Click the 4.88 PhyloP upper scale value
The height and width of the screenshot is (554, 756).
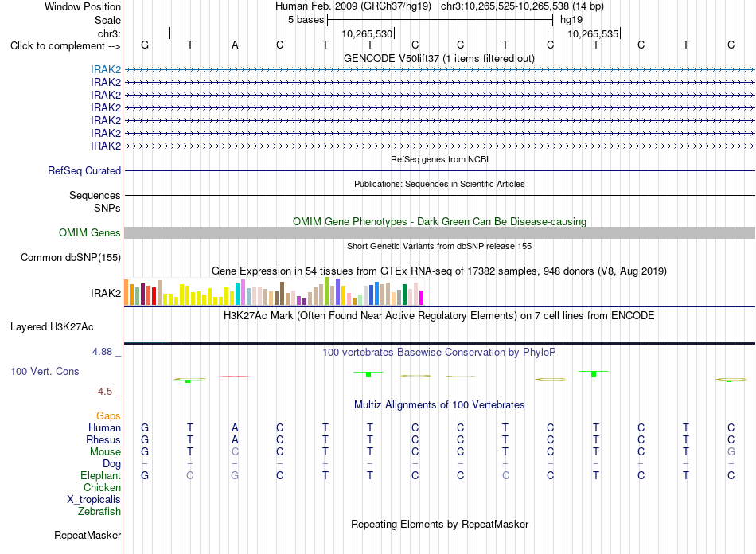pyautogui.click(x=102, y=352)
